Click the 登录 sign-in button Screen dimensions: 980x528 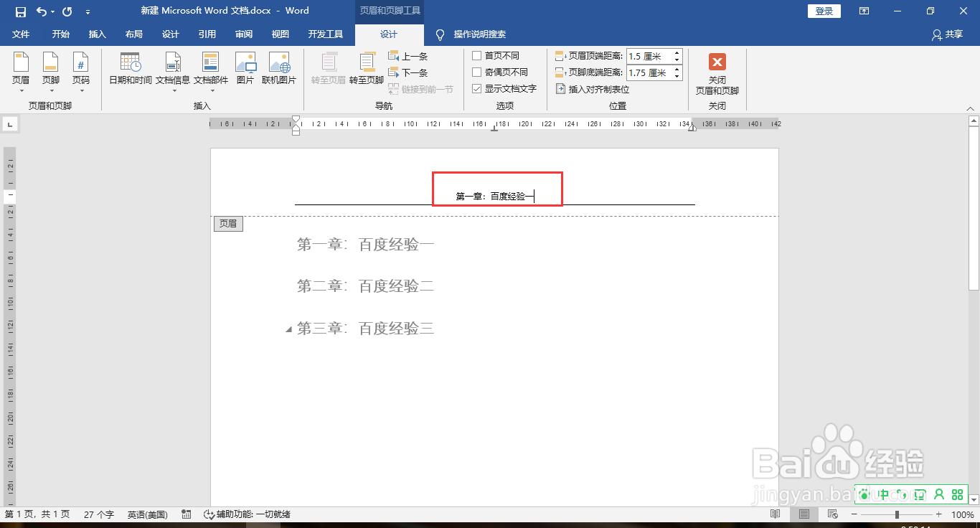click(824, 11)
